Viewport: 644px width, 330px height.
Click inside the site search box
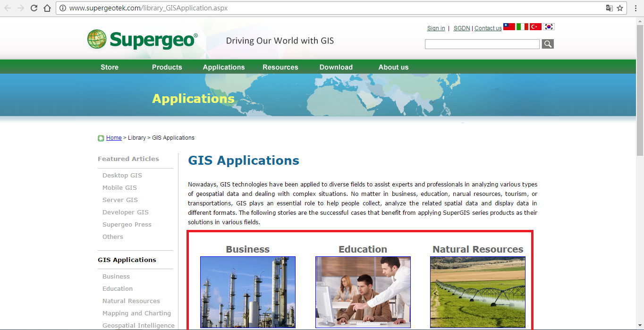coord(482,44)
